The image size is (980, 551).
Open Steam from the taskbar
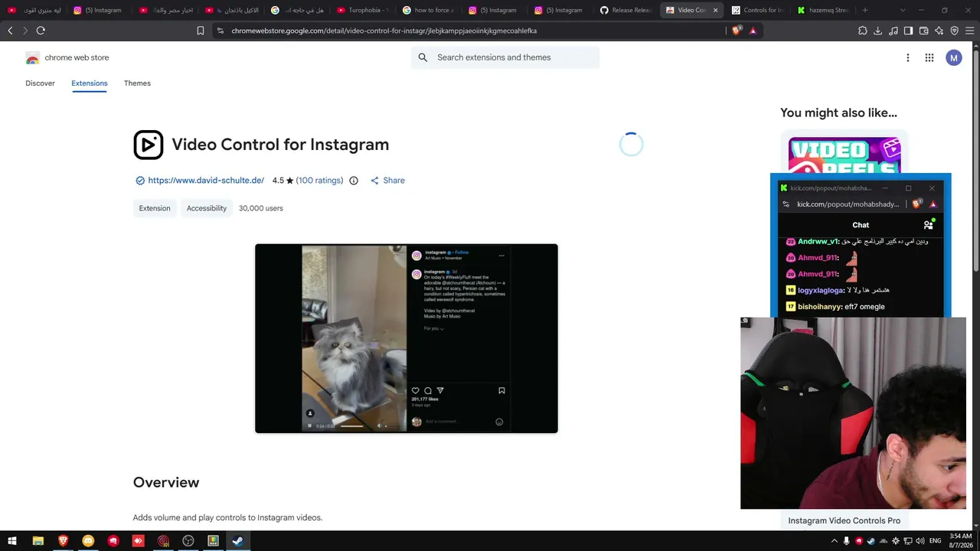point(238,541)
